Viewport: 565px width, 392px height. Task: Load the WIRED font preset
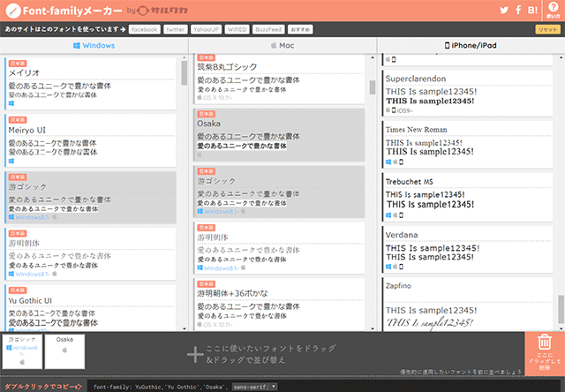[x=237, y=29]
